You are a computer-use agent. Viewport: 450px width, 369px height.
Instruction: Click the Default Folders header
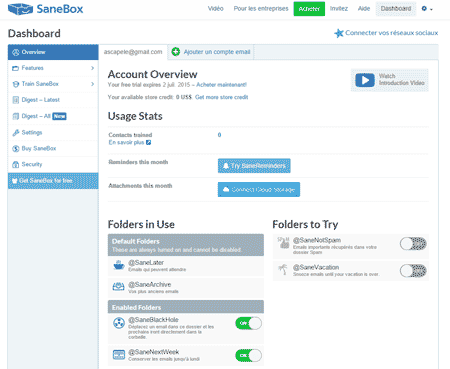[186, 245]
